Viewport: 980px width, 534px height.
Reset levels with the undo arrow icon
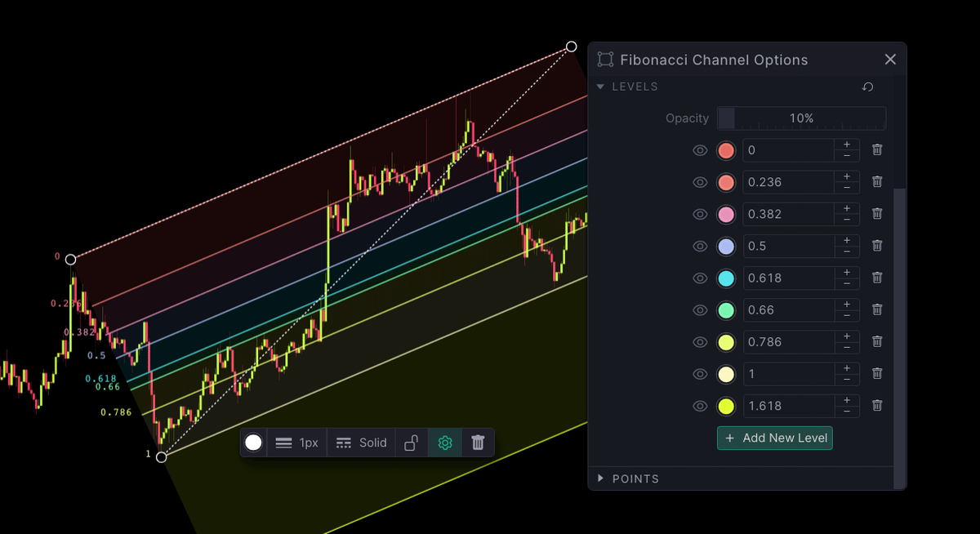coord(868,87)
